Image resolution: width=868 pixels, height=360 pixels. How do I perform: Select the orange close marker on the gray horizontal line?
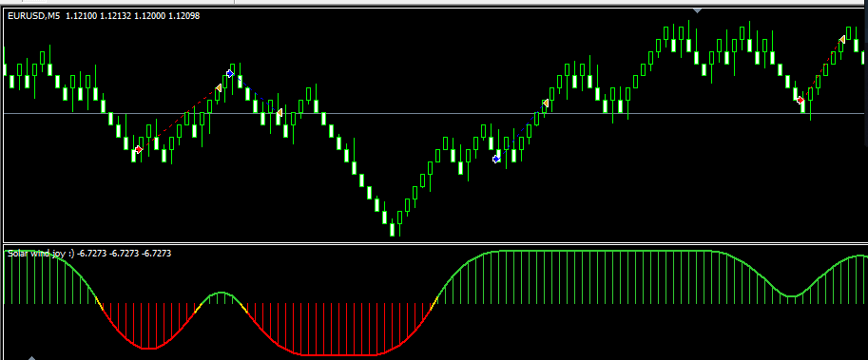280,113
